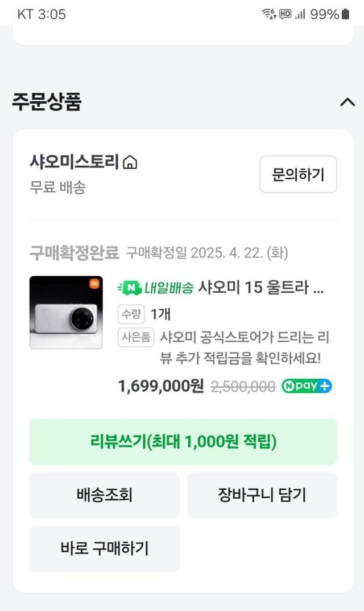This screenshot has height=611, width=364.
Task: Tap the 사은품 gift label
Action: click(136, 337)
